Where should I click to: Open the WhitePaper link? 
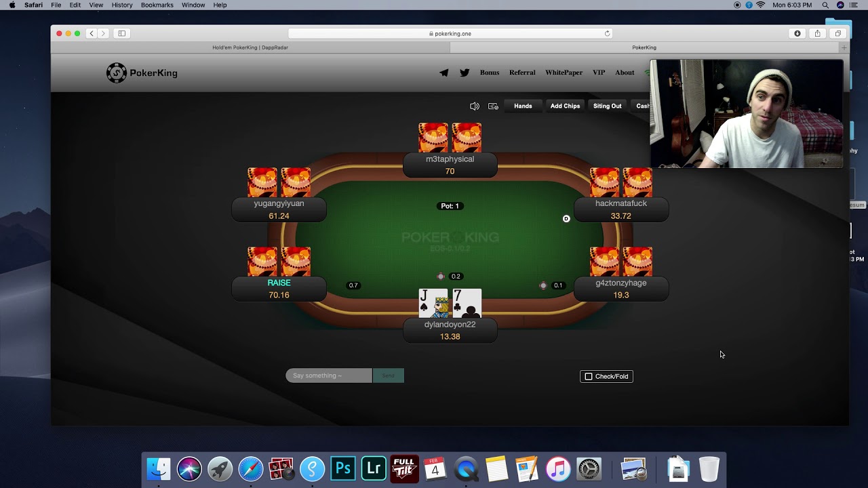pos(564,73)
